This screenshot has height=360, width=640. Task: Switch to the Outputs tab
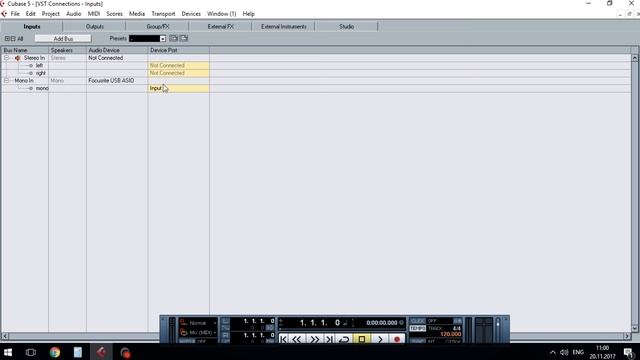pos(95,27)
